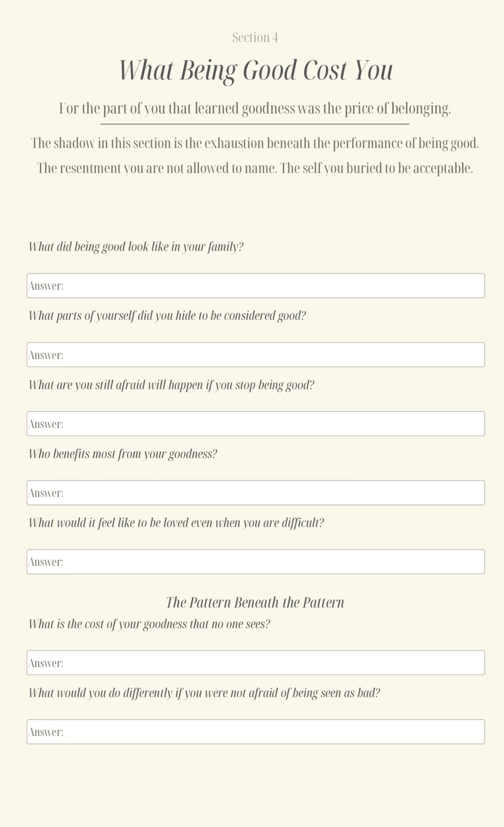Click the answer field for family goodness question
The width and height of the screenshot is (504, 827).
click(x=255, y=286)
